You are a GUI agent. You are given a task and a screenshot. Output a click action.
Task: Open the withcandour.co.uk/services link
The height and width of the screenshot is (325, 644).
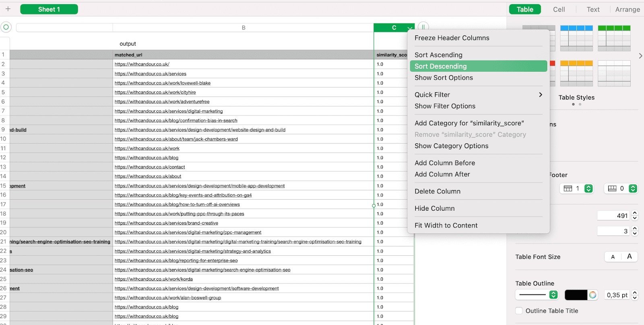tap(151, 74)
